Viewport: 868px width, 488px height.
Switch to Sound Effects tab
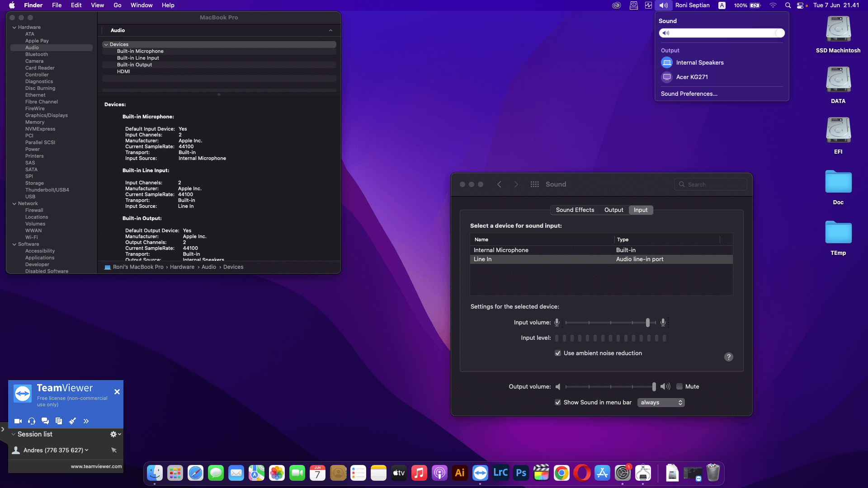pyautogui.click(x=575, y=210)
